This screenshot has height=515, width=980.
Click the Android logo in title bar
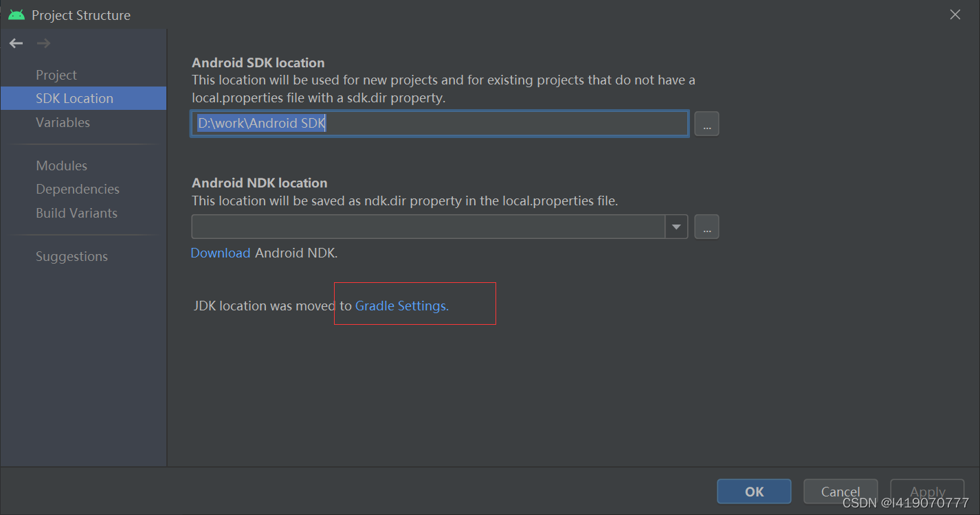point(16,14)
